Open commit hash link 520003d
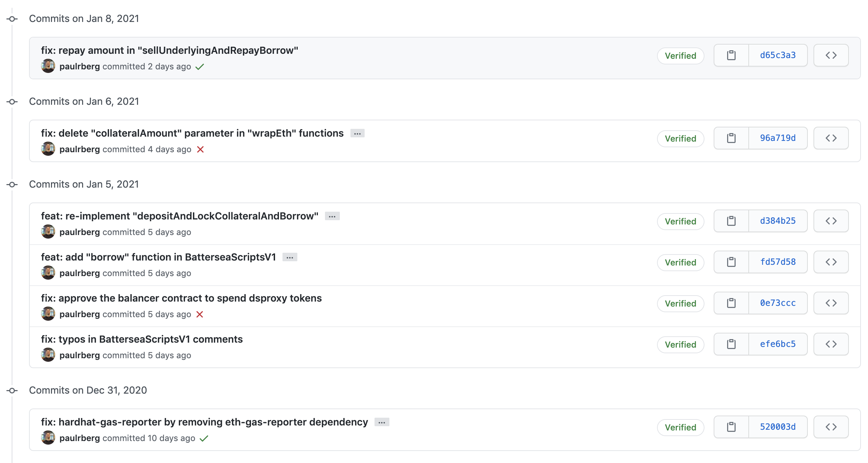Screen dimensions: 868x463 [x=778, y=427]
